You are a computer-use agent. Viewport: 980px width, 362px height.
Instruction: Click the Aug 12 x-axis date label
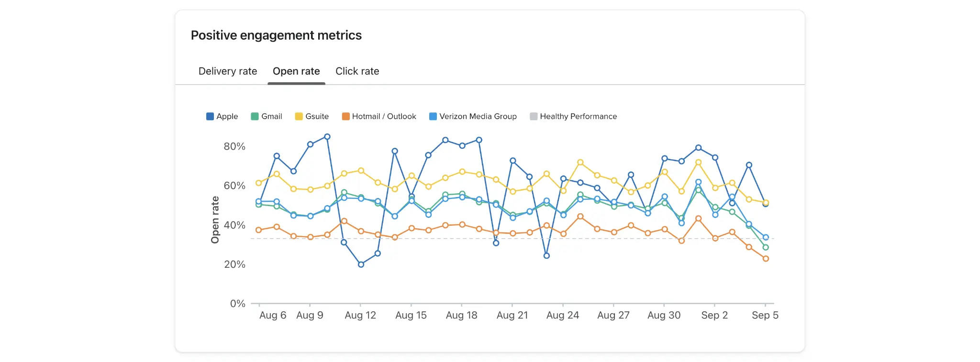tap(360, 315)
